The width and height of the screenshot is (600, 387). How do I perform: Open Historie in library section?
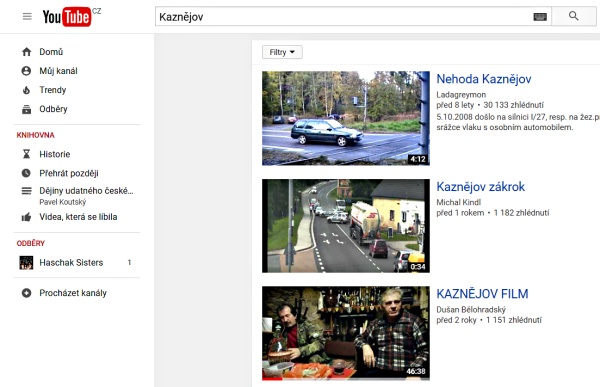[x=55, y=154]
